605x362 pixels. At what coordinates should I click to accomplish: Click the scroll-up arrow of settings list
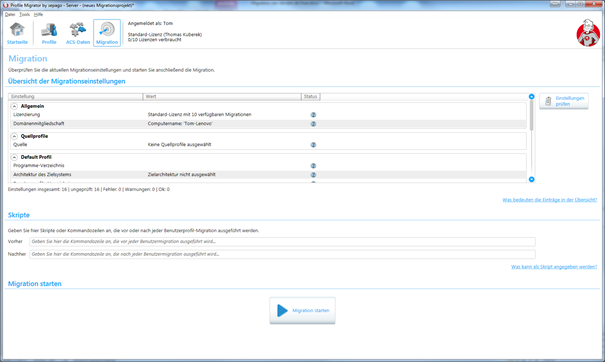531,96
